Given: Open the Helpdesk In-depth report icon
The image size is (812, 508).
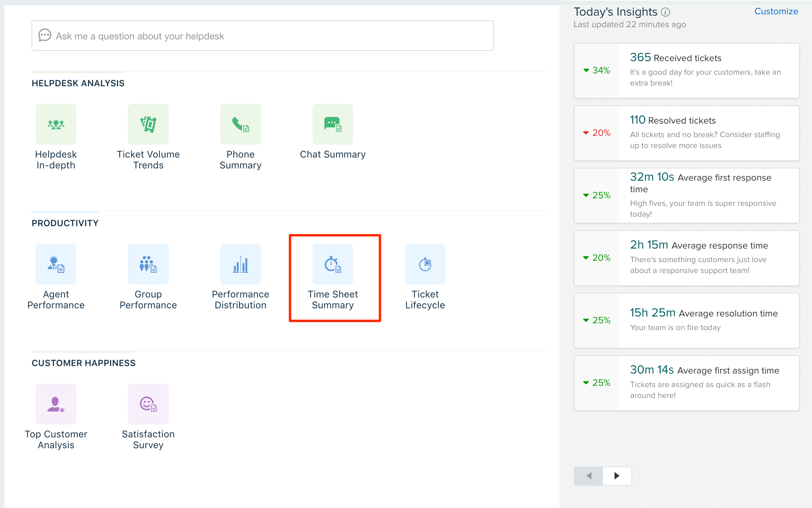Looking at the screenshot, I should [56, 124].
